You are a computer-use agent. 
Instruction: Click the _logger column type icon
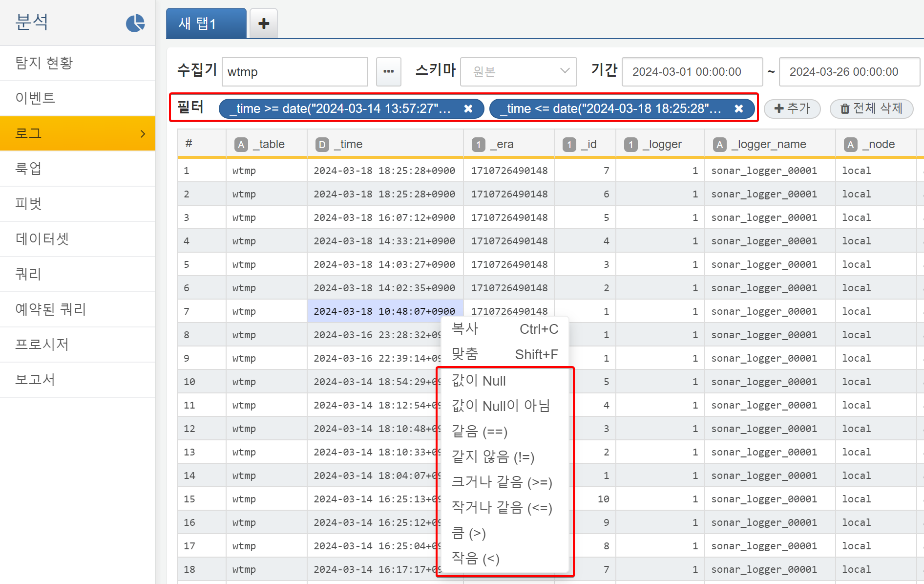coord(631,145)
